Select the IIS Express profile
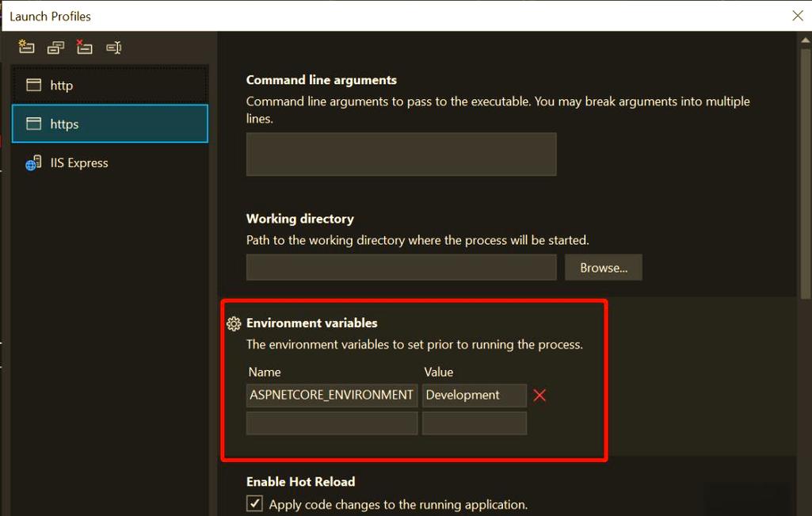Viewport: 812px width, 516px height. (x=110, y=162)
